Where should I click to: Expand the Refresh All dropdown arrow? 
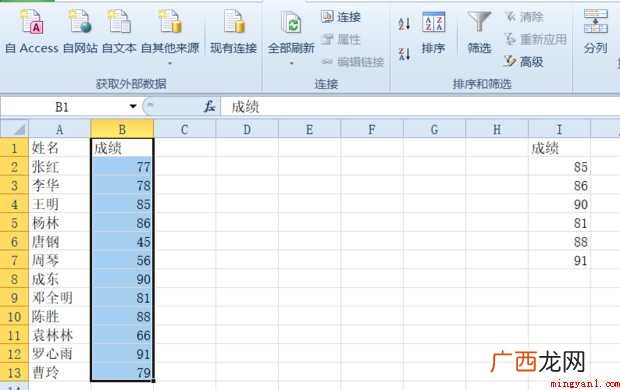[291, 63]
